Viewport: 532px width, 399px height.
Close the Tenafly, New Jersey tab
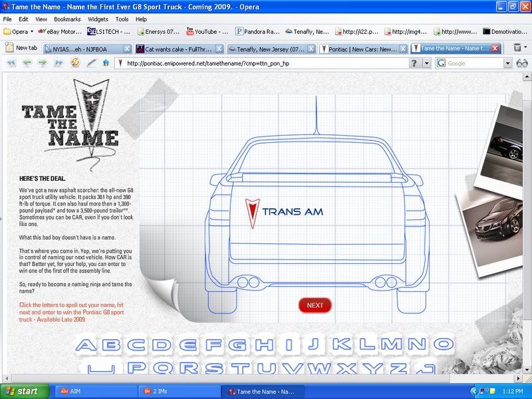(x=311, y=49)
